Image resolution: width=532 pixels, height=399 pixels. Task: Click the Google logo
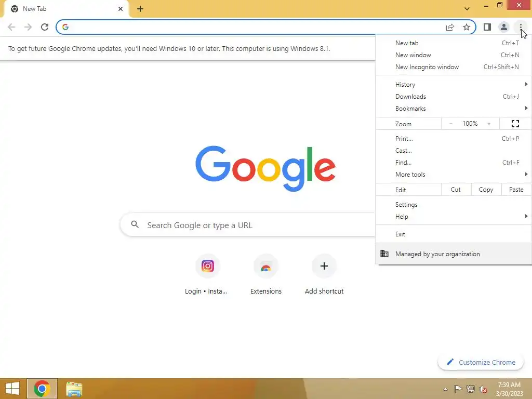point(265,168)
